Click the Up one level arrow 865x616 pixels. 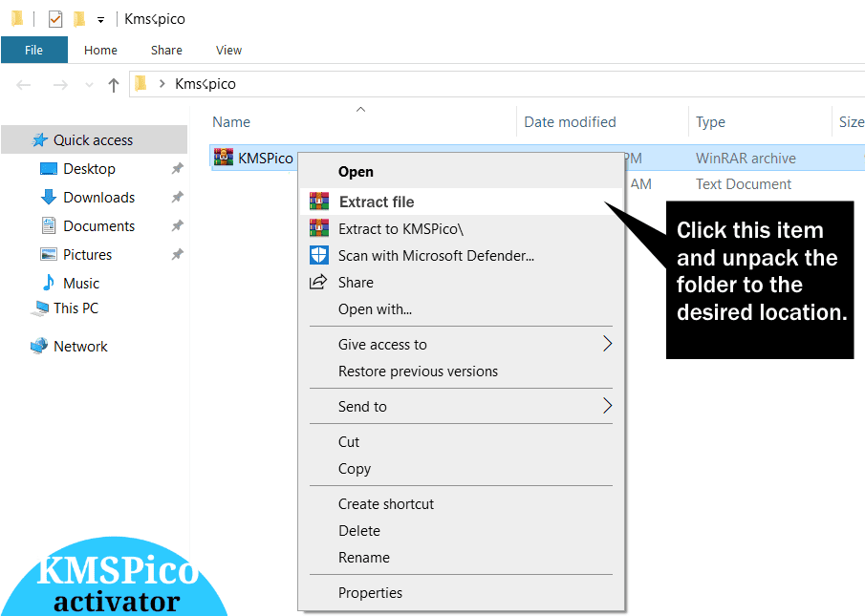click(114, 85)
